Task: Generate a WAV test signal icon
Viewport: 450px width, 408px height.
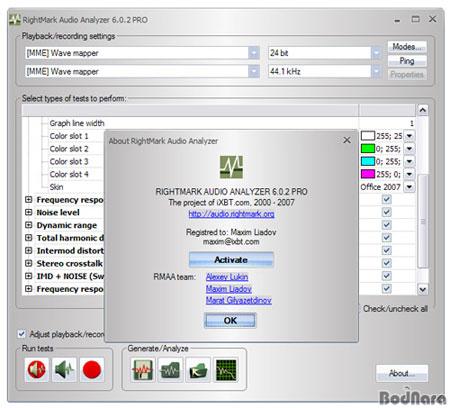Action: (x=143, y=369)
